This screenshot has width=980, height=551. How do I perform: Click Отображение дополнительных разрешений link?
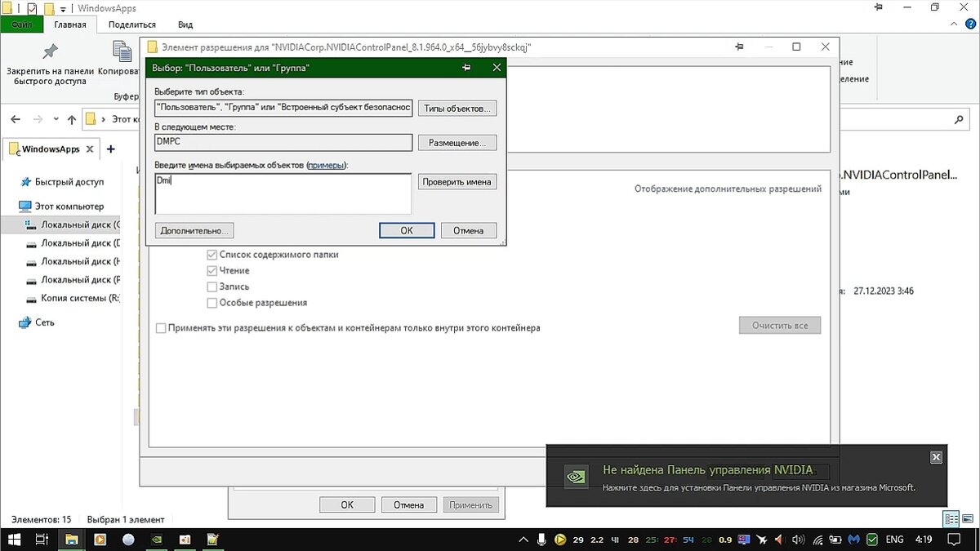click(728, 189)
